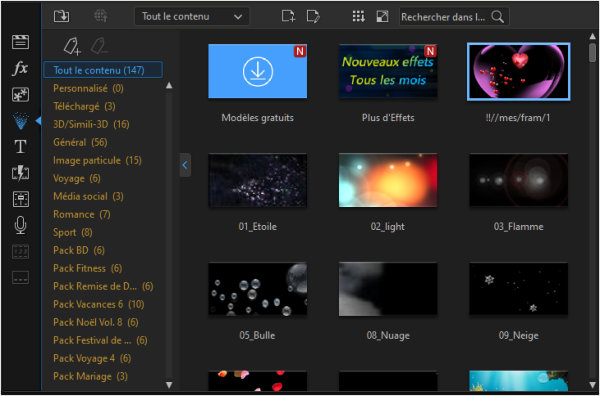The height and width of the screenshot is (396, 600).
Task: Click the library vertical scrollbar thumb
Action: point(593,52)
